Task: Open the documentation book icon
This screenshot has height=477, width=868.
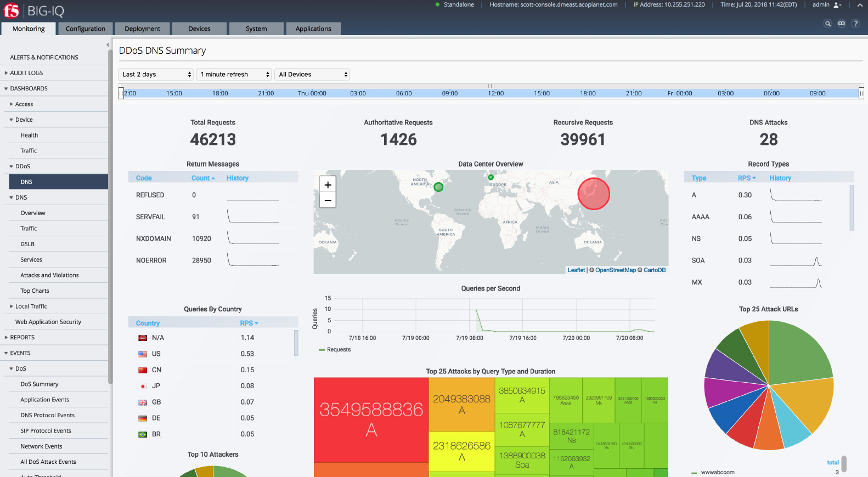Action: [x=842, y=24]
